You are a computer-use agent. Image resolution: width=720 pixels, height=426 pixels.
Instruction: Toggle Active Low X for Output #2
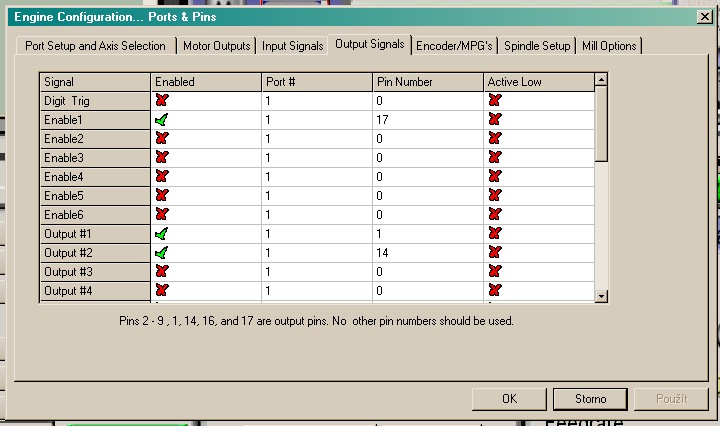pyautogui.click(x=494, y=252)
